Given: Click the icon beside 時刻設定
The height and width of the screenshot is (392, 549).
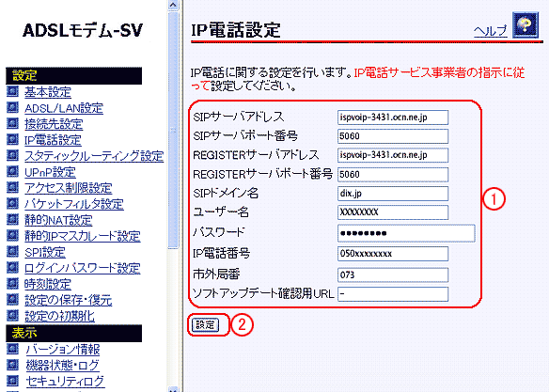Looking at the screenshot, I should (12, 283).
